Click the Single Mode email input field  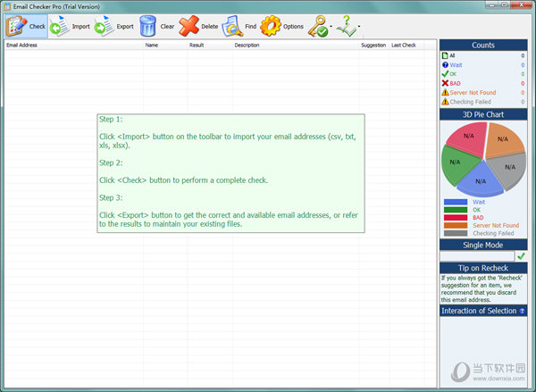pos(477,256)
